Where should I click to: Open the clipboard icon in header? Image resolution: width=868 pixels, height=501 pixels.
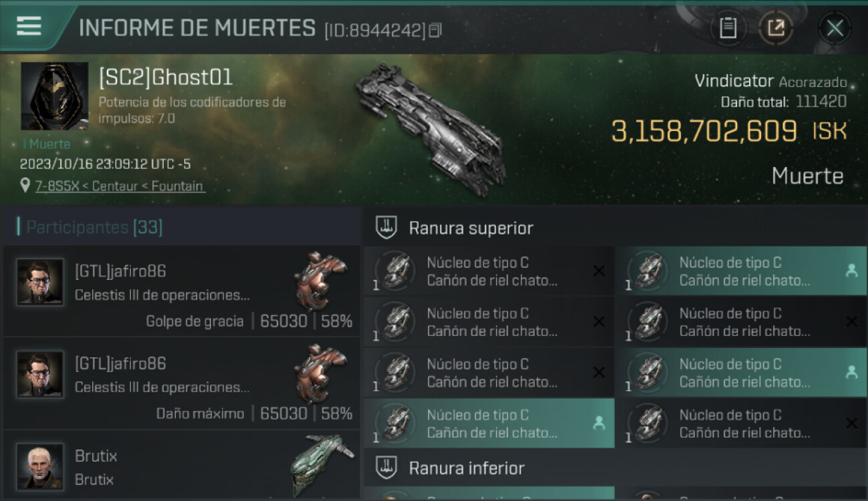(x=728, y=28)
